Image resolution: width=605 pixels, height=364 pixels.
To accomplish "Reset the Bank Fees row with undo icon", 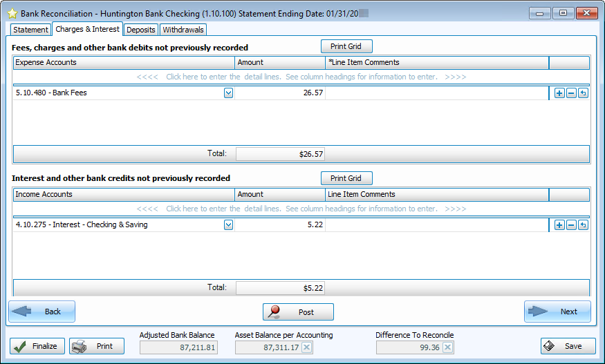I will pyautogui.click(x=583, y=93).
